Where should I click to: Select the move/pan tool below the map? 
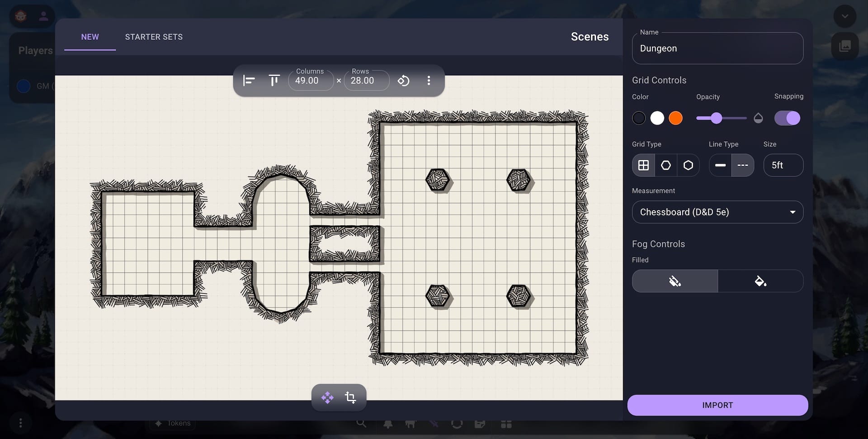pyautogui.click(x=327, y=397)
